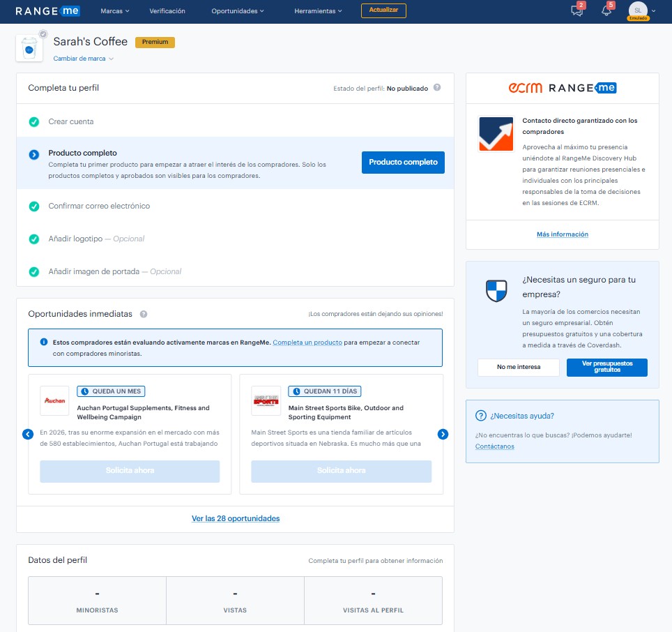
Task: Click help icon beside Oportunidades inmediatas
Action: click(x=144, y=314)
